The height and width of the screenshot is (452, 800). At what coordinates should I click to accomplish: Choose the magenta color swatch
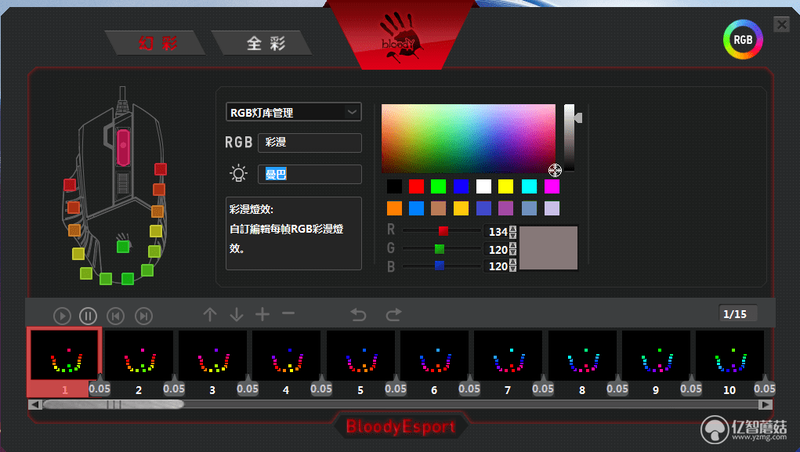pyautogui.click(x=552, y=186)
